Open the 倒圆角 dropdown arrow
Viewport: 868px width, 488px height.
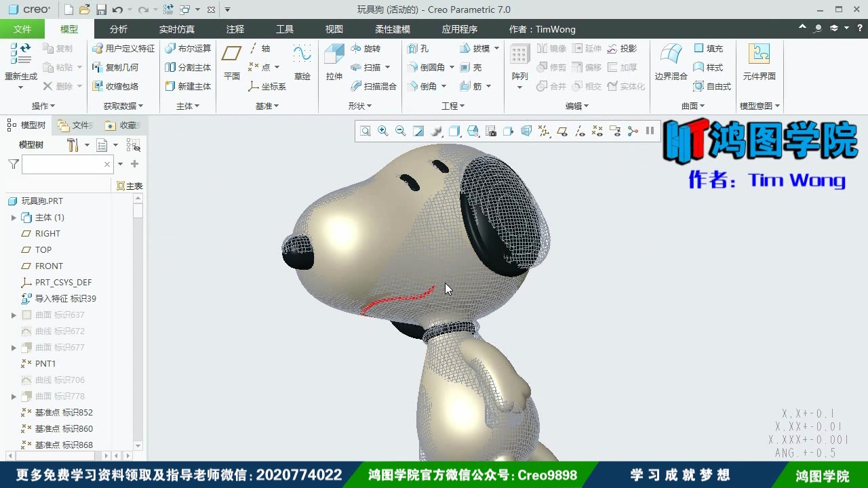(x=452, y=67)
